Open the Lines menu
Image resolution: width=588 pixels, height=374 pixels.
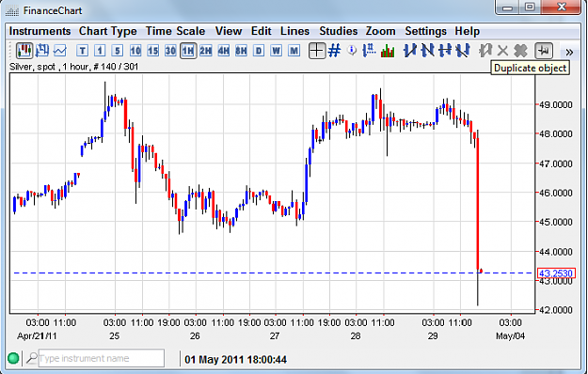point(294,31)
